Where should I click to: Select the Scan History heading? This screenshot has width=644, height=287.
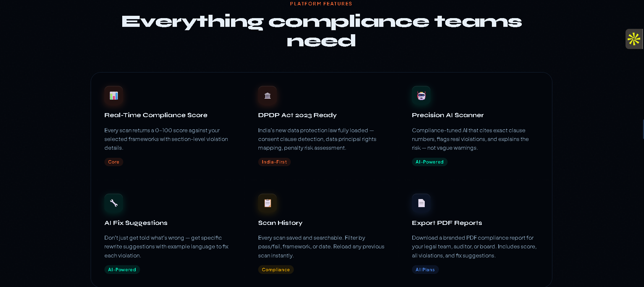[x=280, y=223]
